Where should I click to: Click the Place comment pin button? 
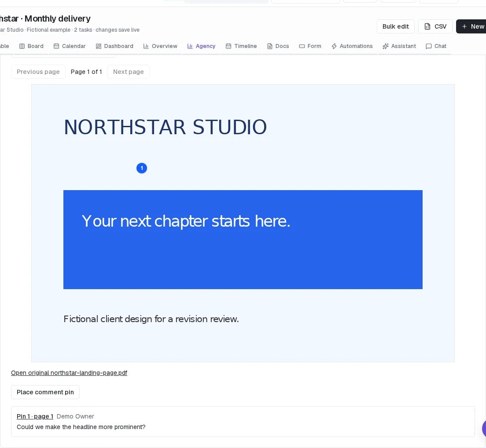click(x=45, y=392)
